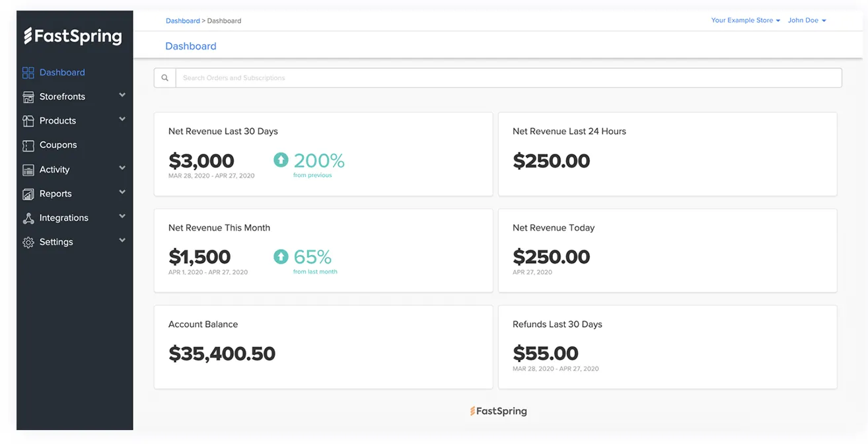This screenshot has width=868, height=444.
Task: Click the magnifying glass search icon
Action: (164, 78)
